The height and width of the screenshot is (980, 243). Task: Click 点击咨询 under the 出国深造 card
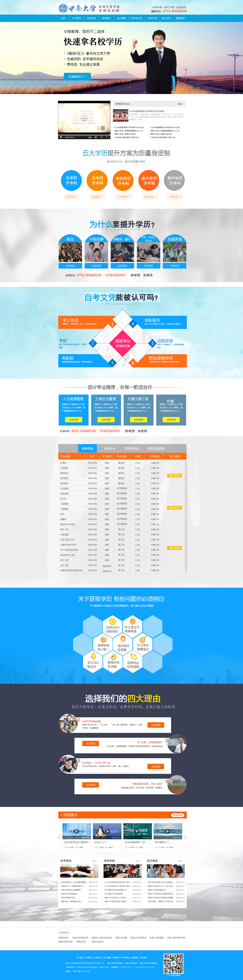[x=175, y=266]
